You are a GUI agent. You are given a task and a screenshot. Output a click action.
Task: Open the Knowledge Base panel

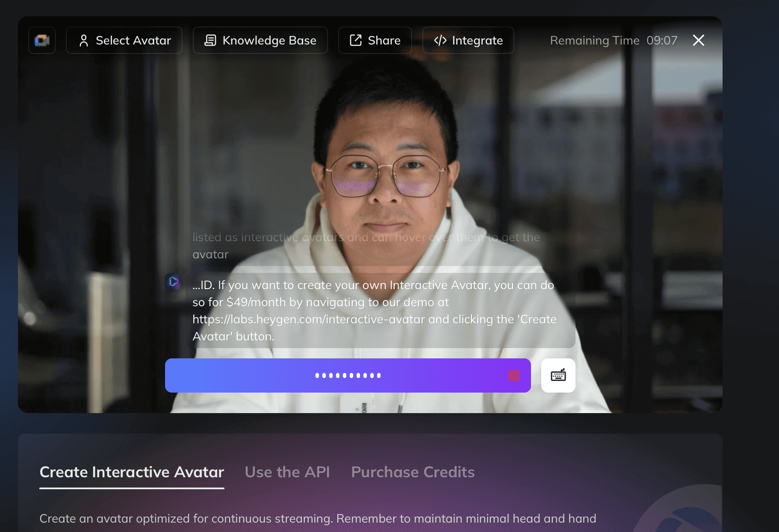[x=260, y=40]
